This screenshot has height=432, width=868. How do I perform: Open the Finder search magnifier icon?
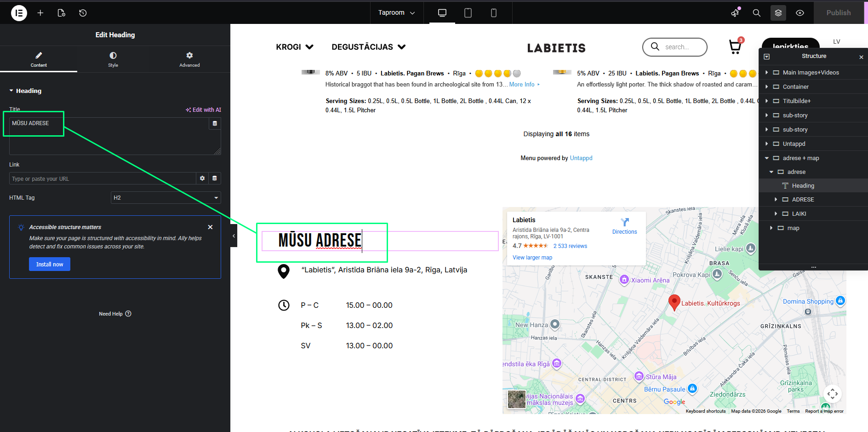(756, 13)
